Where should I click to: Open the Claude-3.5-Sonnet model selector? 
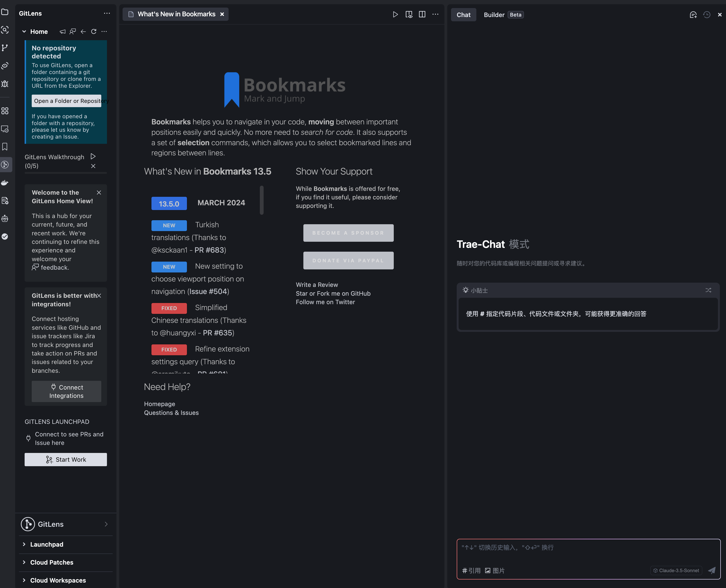point(676,570)
